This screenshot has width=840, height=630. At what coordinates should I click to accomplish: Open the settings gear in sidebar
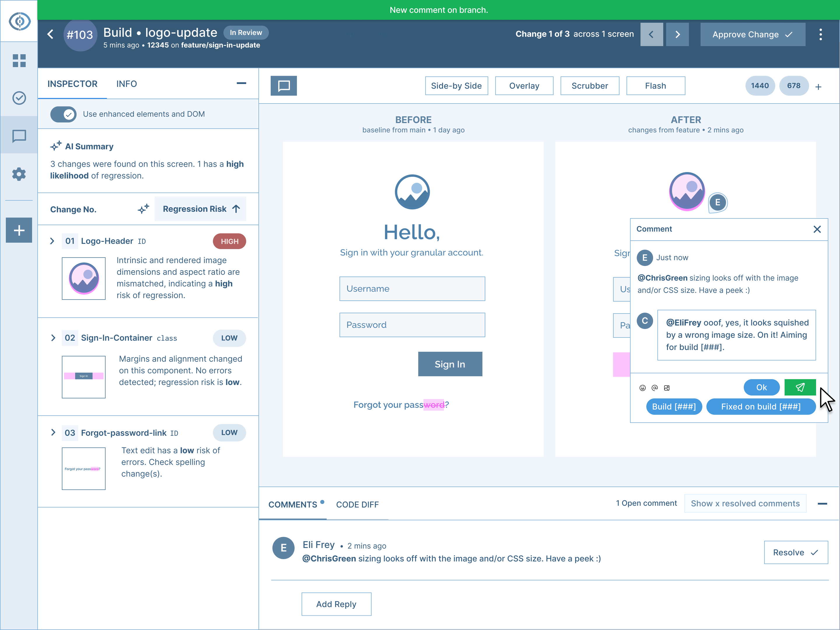pos(19,174)
